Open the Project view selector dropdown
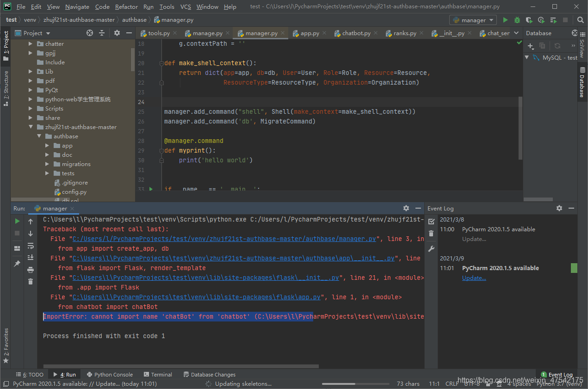The height and width of the screenshot is (389, 588). 32,33
